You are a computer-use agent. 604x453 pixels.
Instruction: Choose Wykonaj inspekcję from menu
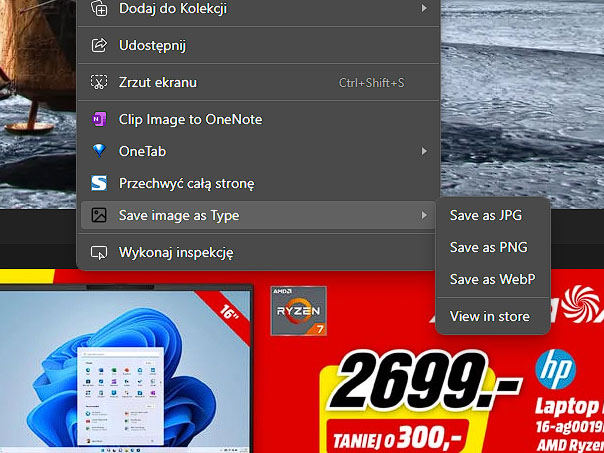pos(258,253)
